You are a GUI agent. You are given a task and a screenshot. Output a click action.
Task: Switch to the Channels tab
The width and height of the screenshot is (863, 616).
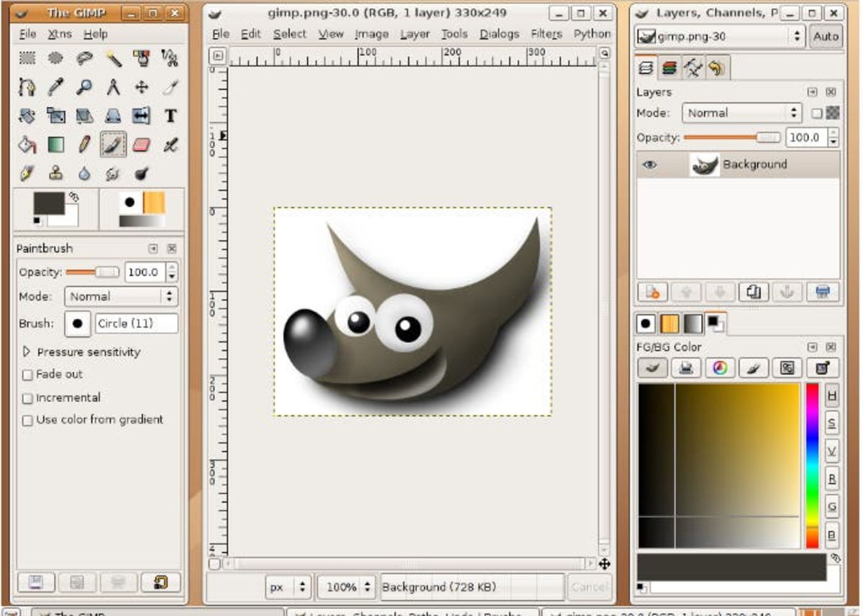click(670, 68)
